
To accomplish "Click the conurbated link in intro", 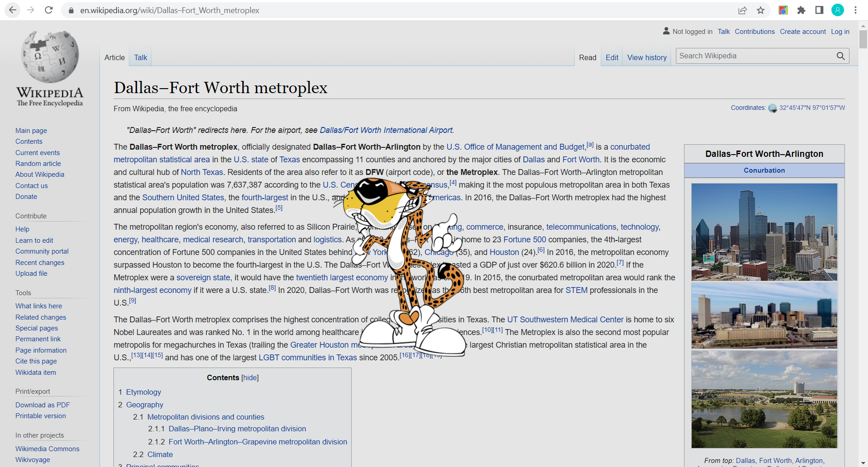I will pos(630,147).
